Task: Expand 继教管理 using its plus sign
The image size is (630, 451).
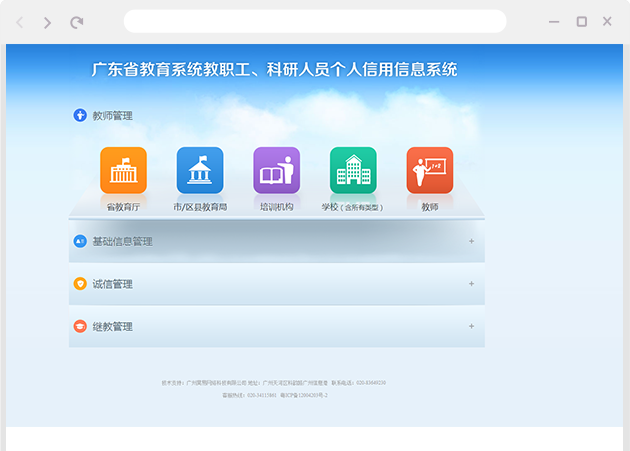Action: 471,326
